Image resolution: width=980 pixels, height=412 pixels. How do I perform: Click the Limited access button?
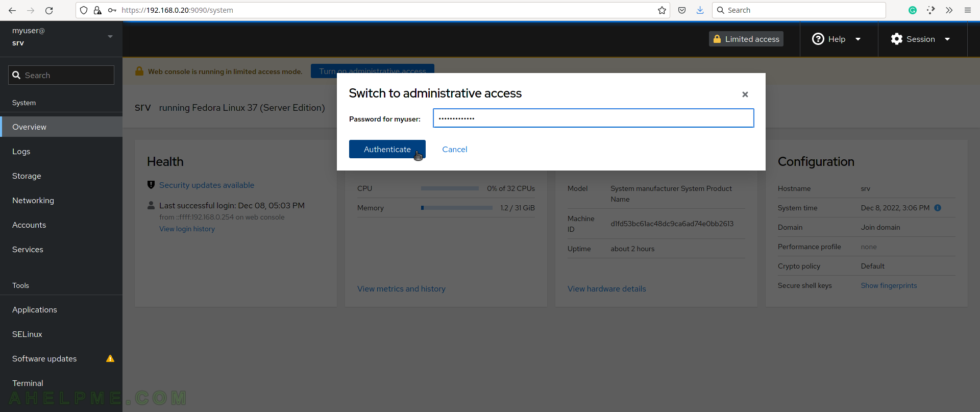(x=746, y=39)
